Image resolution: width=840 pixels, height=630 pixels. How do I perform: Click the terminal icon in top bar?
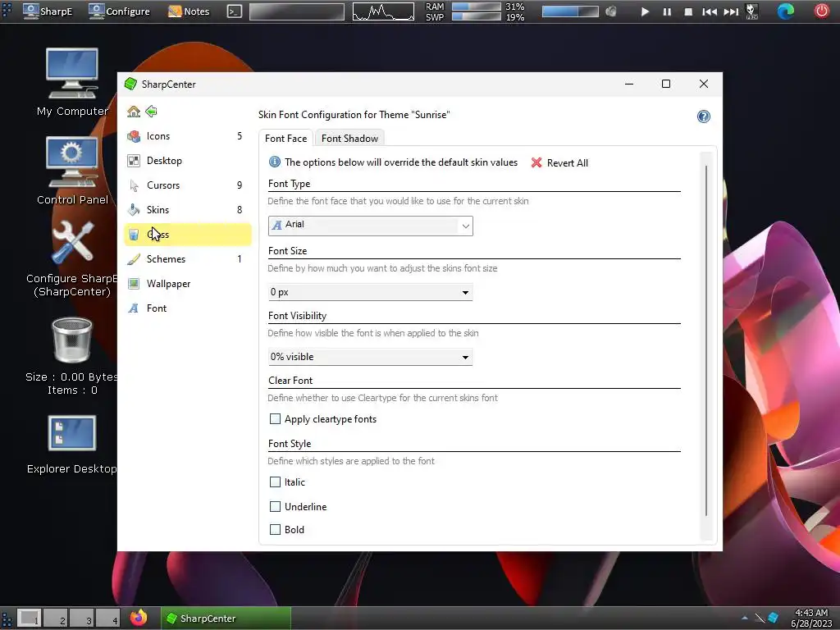pyautogui.click(x=234, y=11)
